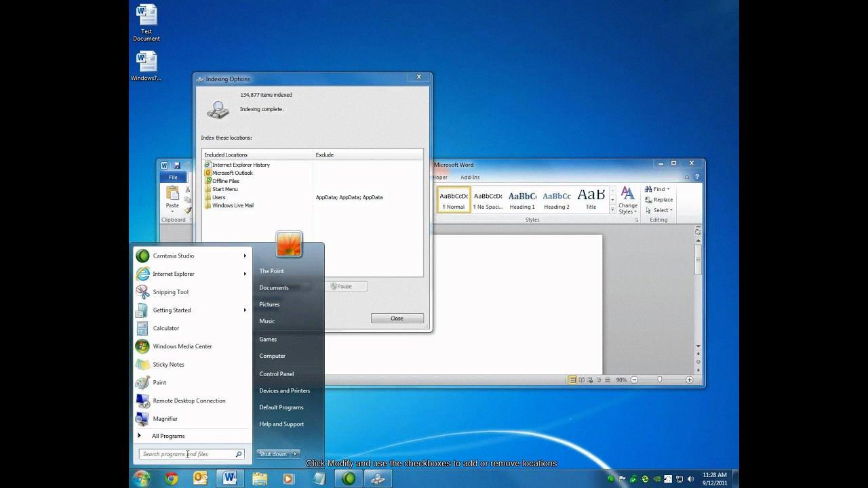Open the File tab in Word

173,177
